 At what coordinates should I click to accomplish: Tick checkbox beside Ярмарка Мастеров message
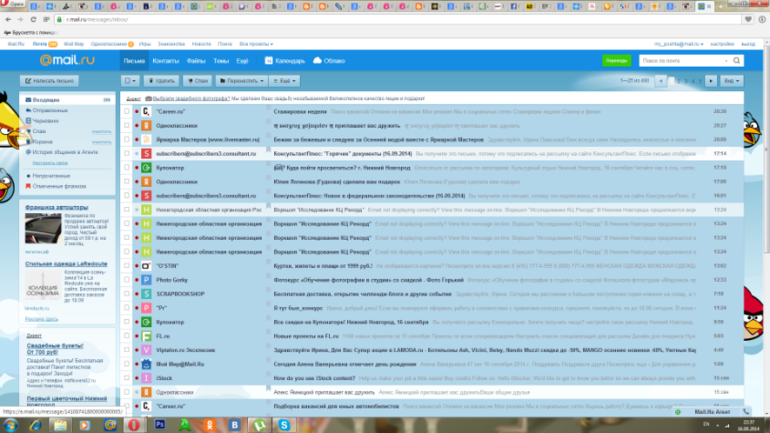[x=126, y=139]
